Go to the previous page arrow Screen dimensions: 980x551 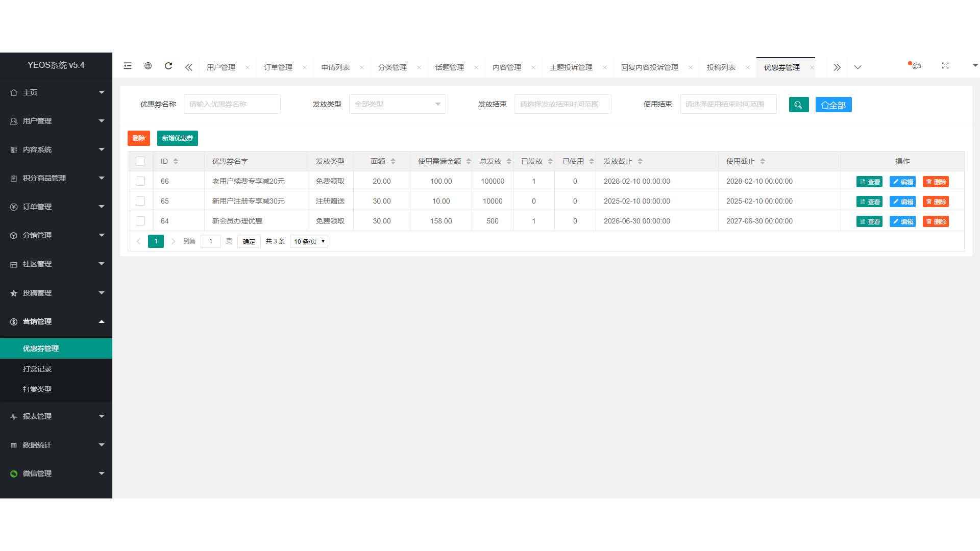tap(138, 241)
